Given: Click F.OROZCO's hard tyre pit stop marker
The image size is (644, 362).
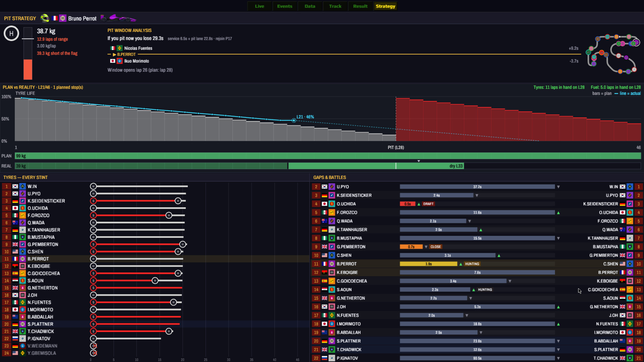Looking at the screenshot, I should point(169,215).
